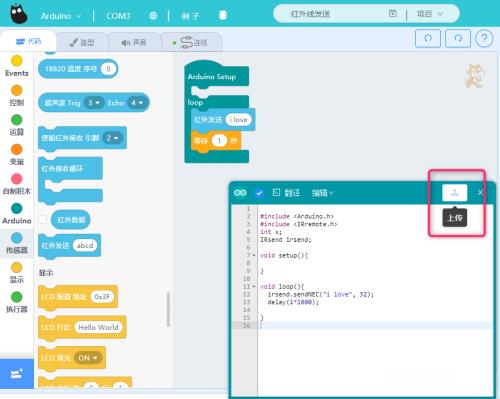Toggle the blue checkbox in code panel header
500x399 pixels.
259,193
